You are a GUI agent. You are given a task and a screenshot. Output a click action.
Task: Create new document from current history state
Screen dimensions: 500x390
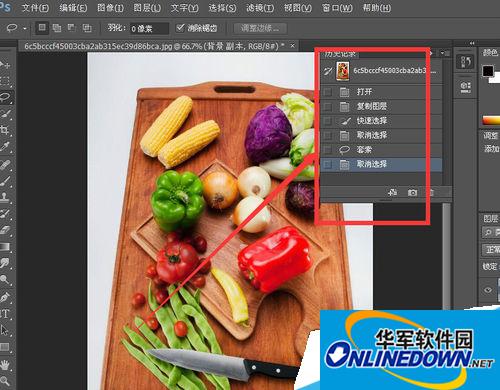392,192
